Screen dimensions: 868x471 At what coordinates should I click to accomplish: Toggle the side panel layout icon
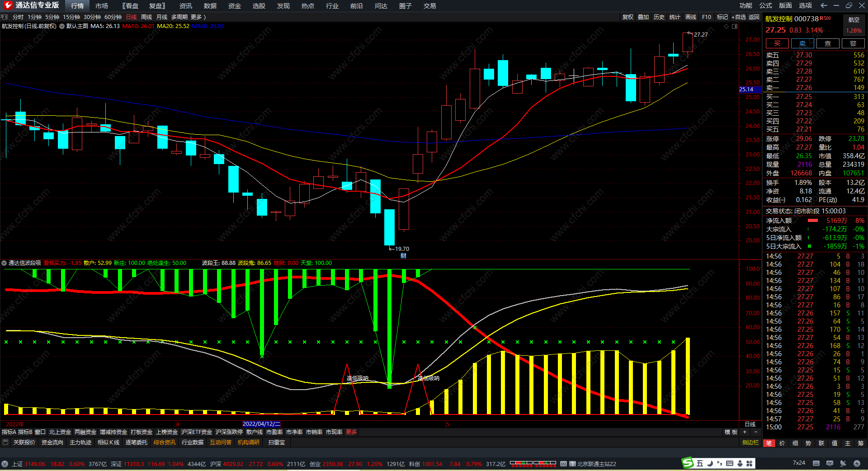coord(735,26)
